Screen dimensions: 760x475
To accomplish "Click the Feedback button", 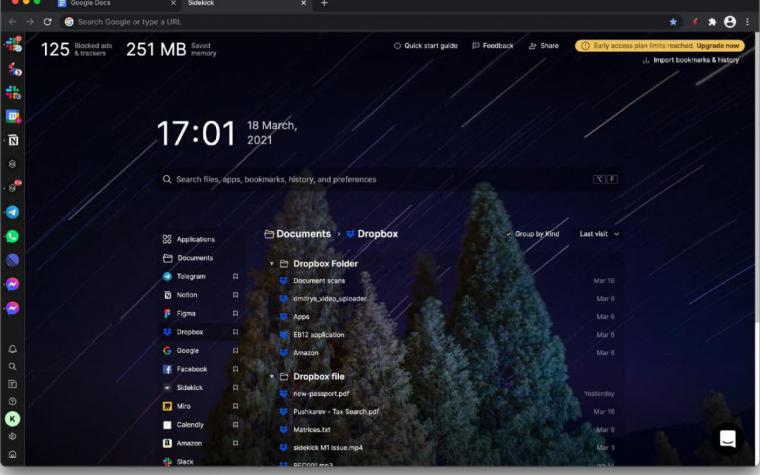I will pyautogui.click(x=492, y=46).
